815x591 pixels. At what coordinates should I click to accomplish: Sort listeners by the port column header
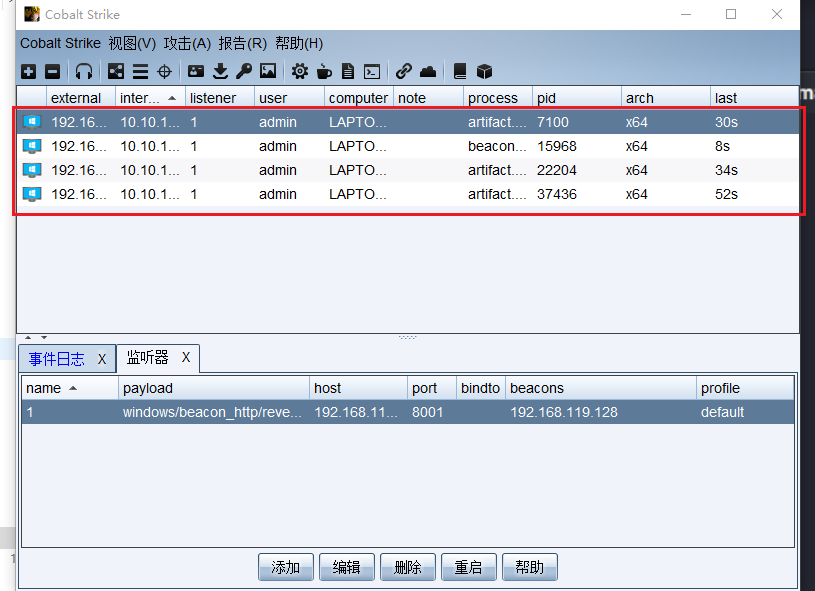432,388
